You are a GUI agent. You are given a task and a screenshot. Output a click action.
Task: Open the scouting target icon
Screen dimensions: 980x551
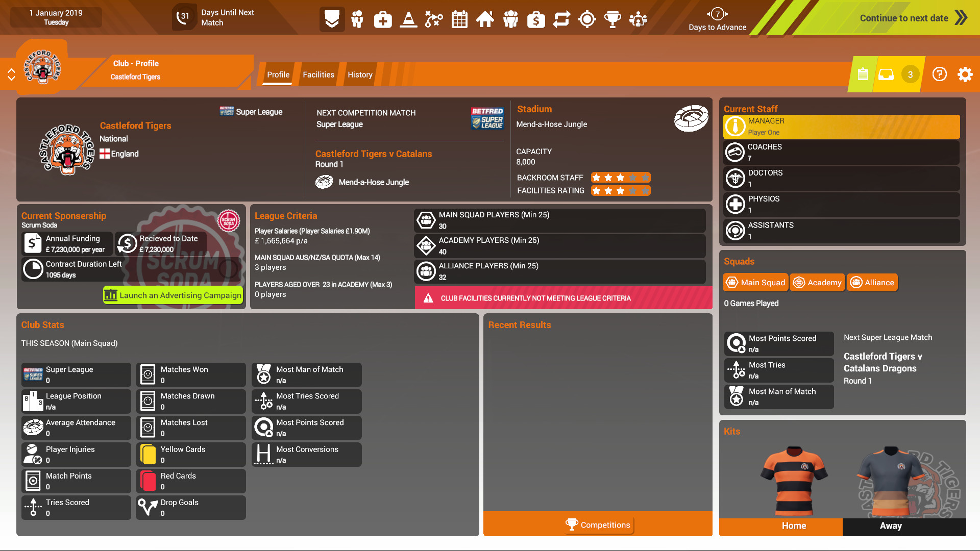pyautogui.click(x=587, y=19)
